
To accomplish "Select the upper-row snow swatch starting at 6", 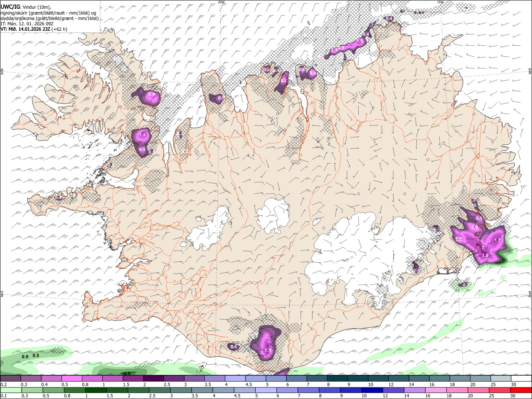I will coord(296,378).
